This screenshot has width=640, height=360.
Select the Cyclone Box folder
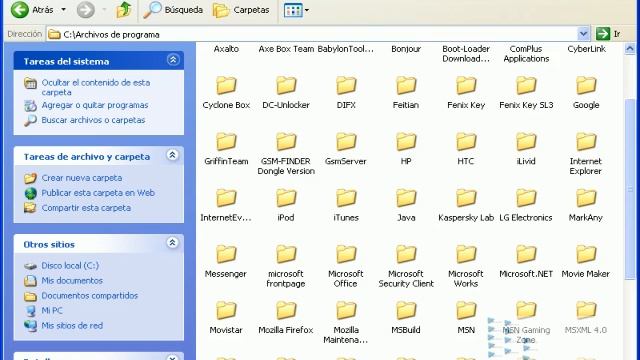(x=226, y=93)
